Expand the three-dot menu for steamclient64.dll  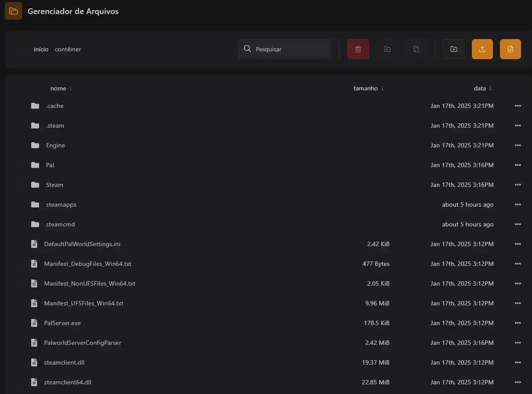point(518,382)
